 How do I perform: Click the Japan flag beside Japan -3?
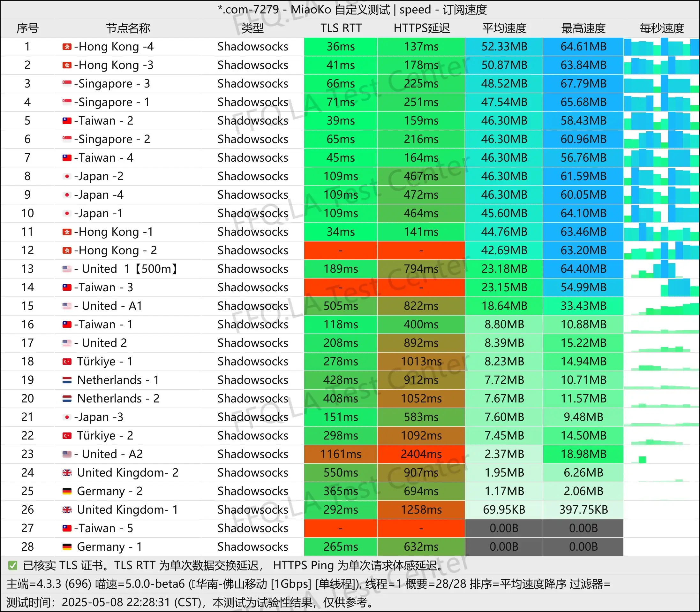coord(67,417)
